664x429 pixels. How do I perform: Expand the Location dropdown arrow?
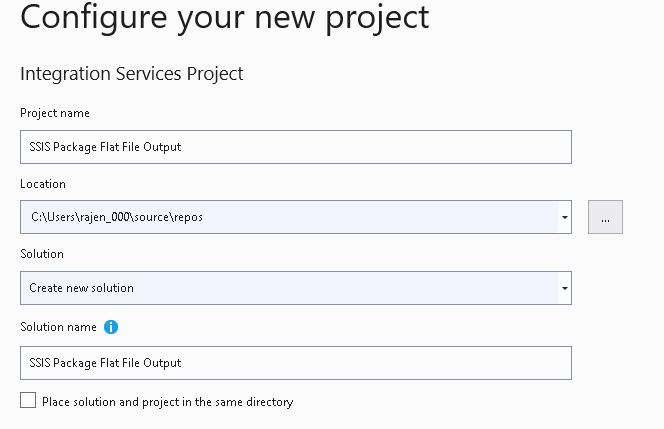pos(565,217)
